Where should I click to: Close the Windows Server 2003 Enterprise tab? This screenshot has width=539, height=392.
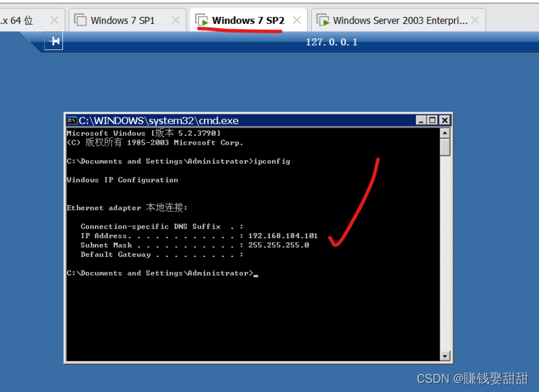[x=475, y=20]
